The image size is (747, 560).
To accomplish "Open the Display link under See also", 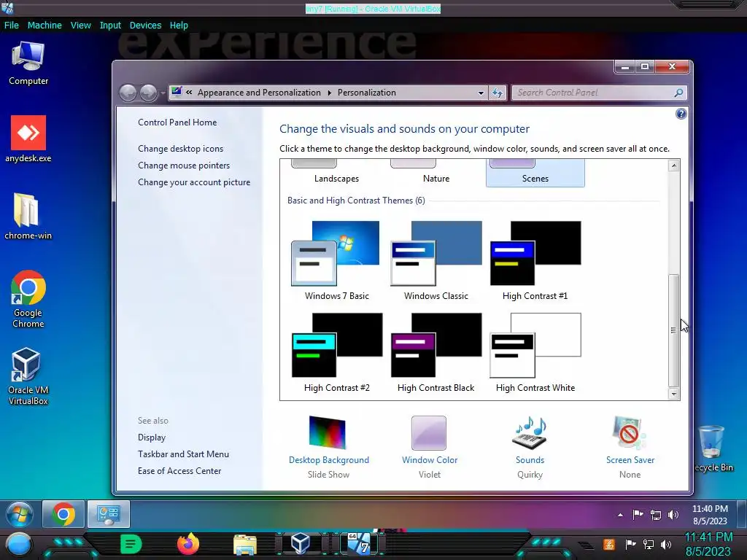I will 152,437.
